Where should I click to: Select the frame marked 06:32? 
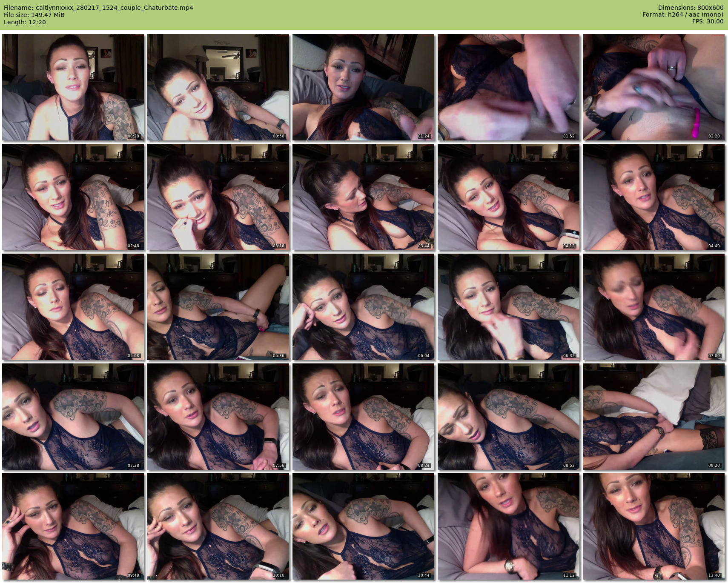pyautogui.click(x=508, y=307)
